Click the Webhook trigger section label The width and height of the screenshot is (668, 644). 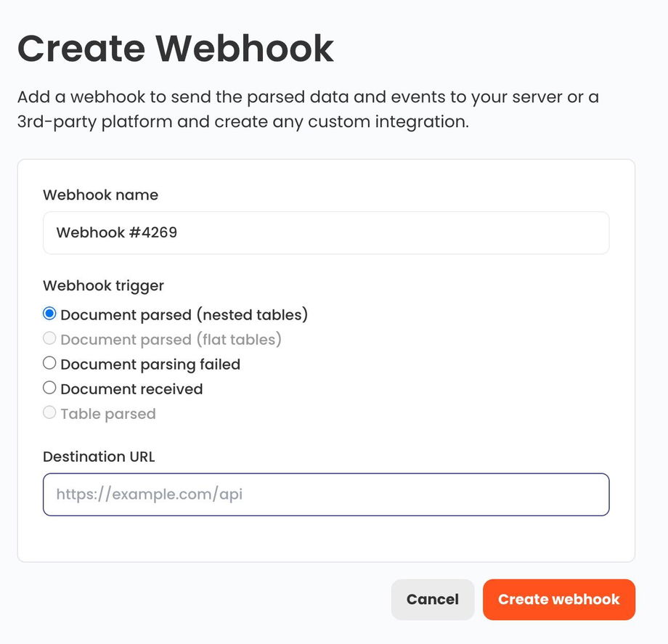point(102,285)
